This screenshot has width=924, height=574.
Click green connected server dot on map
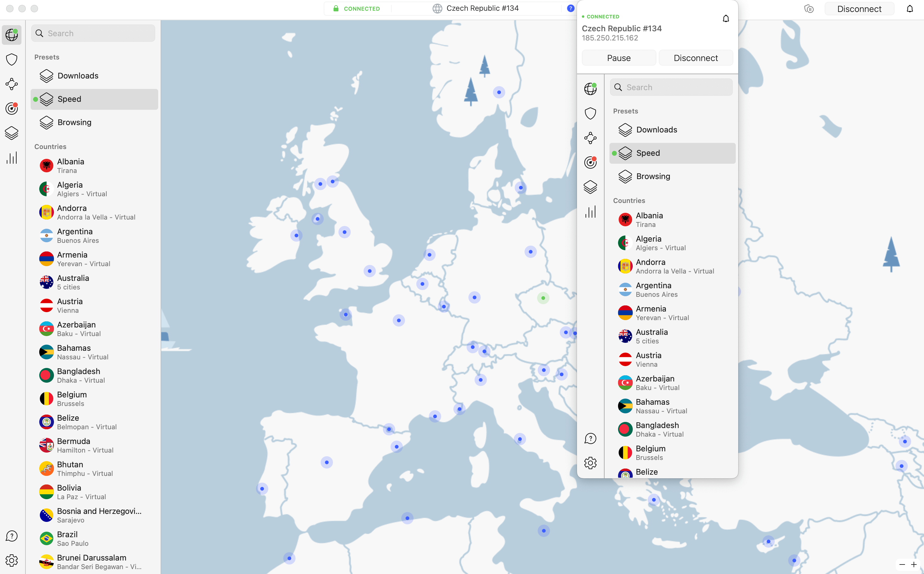click(x=543, y=298)
